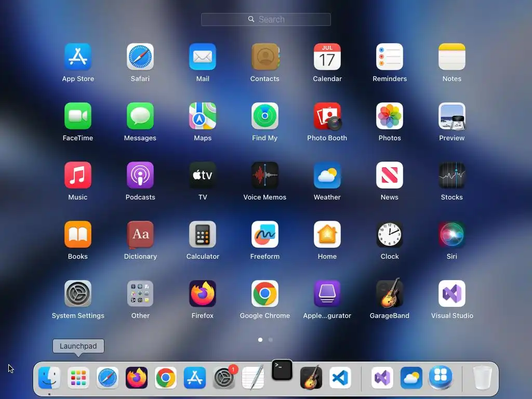This screenshot has height=399, width=532.
Task: Open Voice Memos
Action: click(265, 175)
